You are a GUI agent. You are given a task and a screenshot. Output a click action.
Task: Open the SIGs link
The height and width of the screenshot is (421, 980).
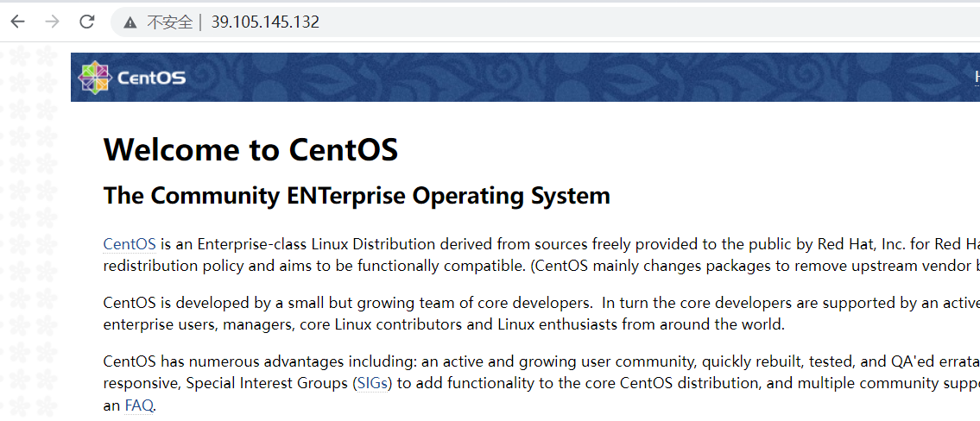pos(373,383)
